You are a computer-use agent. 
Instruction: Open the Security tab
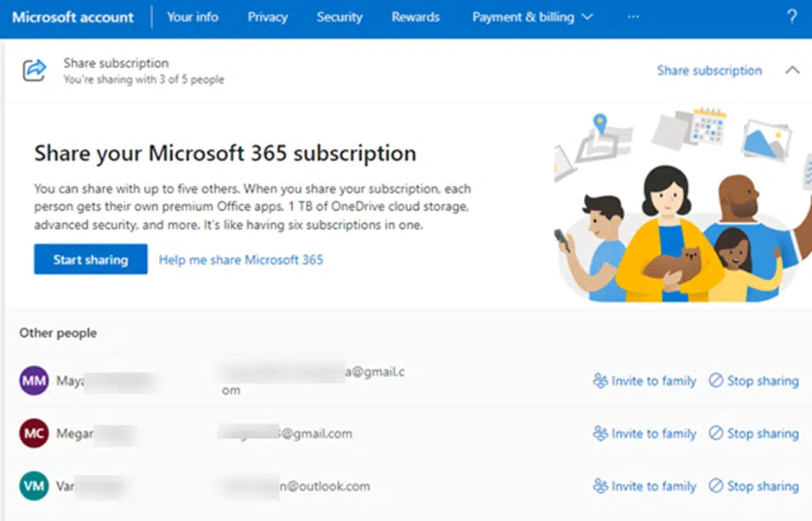tap(339, 17)
